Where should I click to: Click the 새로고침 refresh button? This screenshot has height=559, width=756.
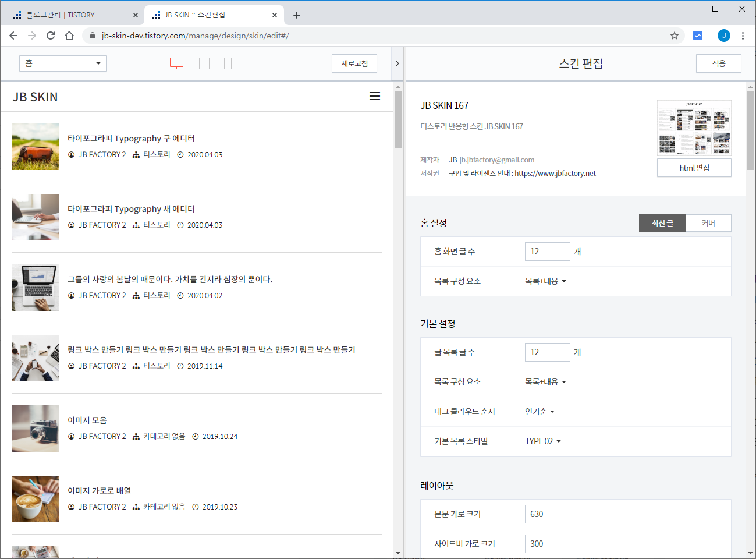(x=354, y=63)
